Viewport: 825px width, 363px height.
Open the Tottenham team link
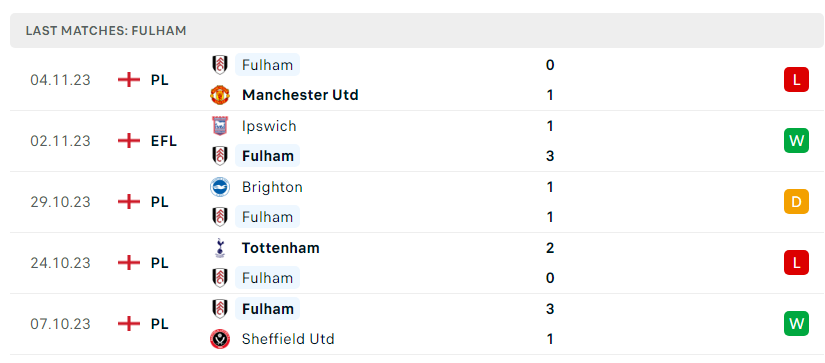280,248
